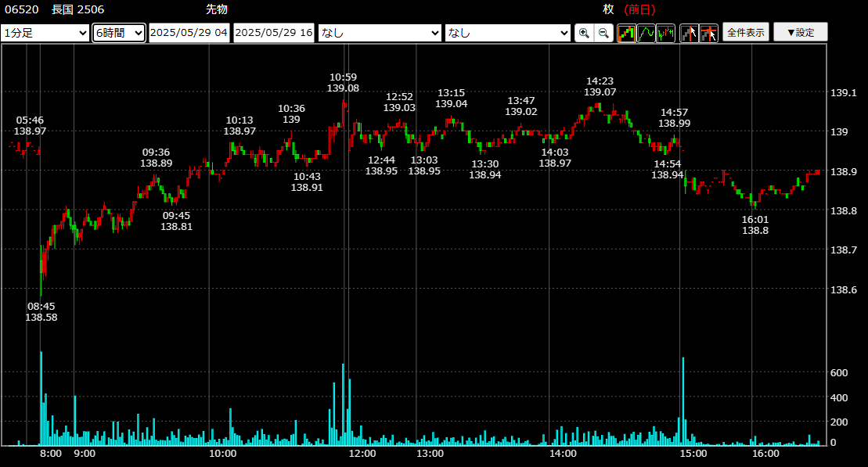Click the 長国 2506 instrument name
The height and width of the screenshot is (467, 868).
coord(77,9)
